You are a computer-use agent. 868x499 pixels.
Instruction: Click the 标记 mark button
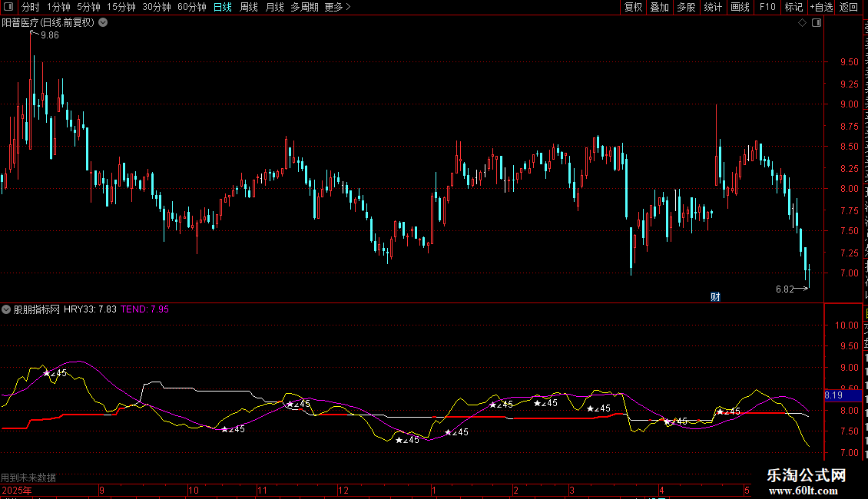793,7
